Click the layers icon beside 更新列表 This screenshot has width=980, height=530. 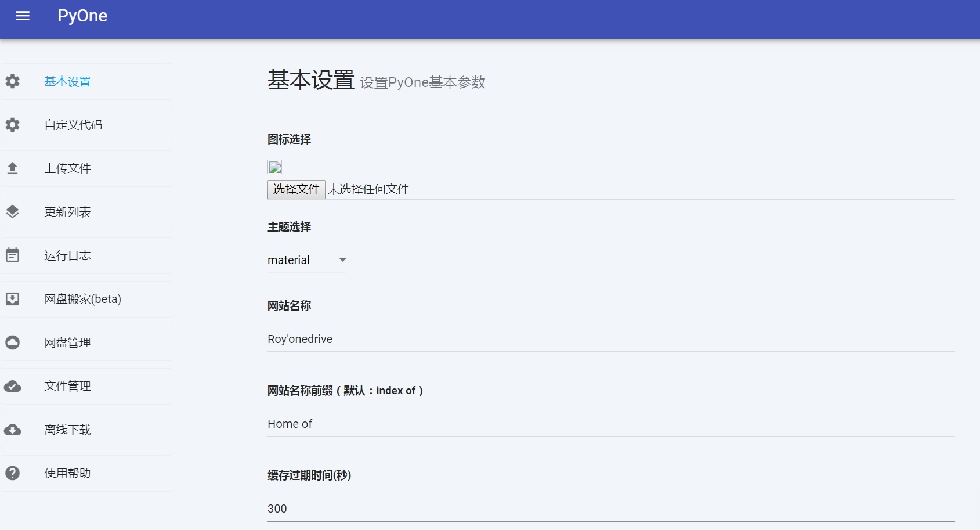click(x=12, y=211)
